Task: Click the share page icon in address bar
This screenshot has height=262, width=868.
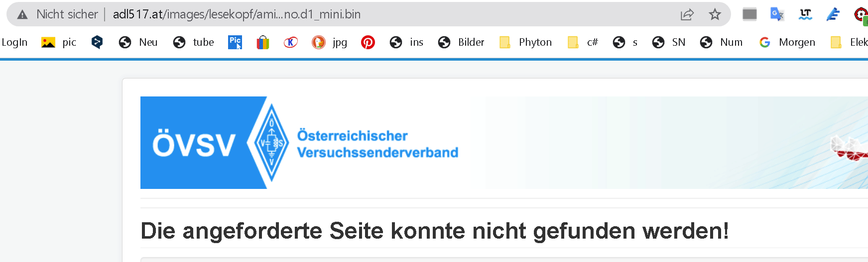Action: tap(687, 14)
